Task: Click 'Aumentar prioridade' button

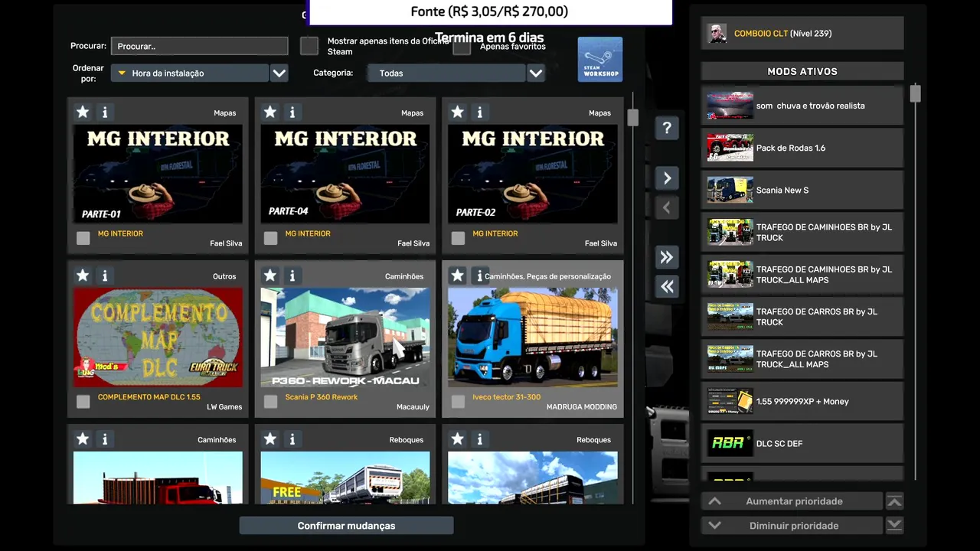Action: [793, 501]
